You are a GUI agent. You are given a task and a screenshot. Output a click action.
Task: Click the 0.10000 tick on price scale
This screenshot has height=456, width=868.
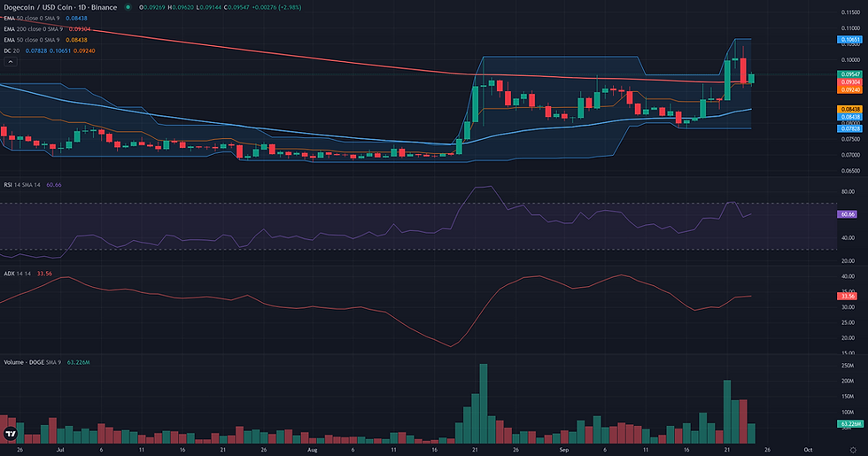pos(850,60)
